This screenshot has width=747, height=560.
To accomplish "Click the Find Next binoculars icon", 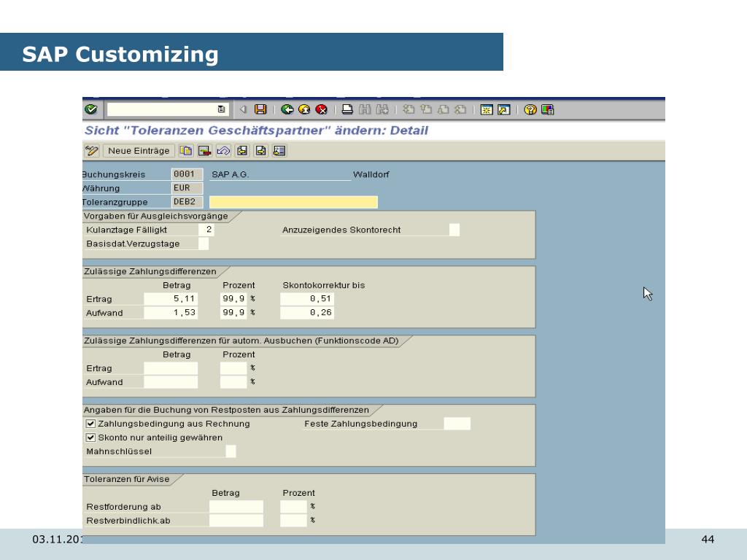I will (382, 109).
